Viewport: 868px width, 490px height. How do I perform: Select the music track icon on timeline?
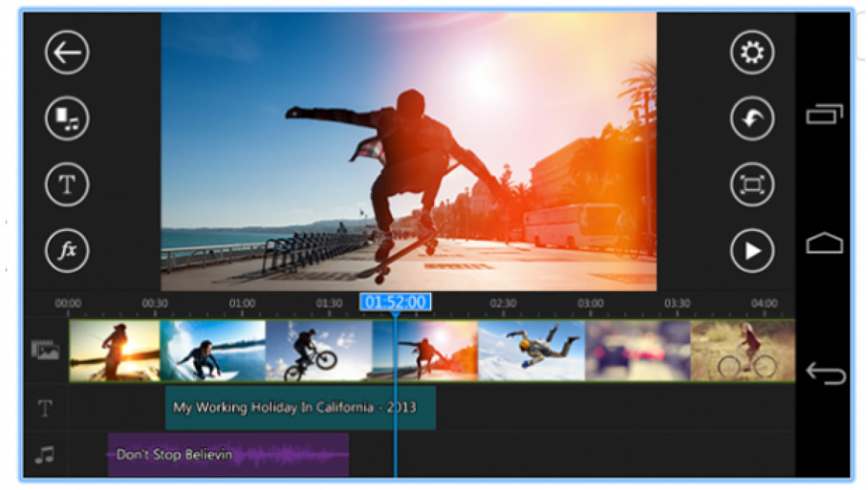click(45, 455)
